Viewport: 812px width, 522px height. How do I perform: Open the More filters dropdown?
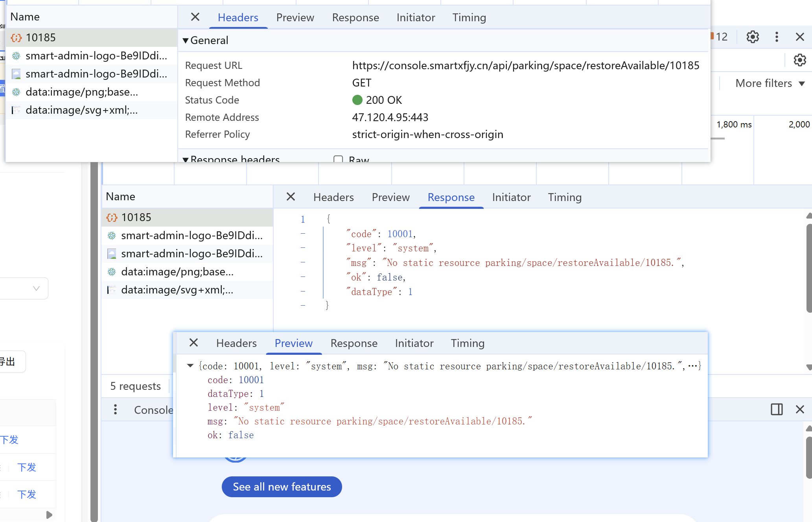[770, 83]
